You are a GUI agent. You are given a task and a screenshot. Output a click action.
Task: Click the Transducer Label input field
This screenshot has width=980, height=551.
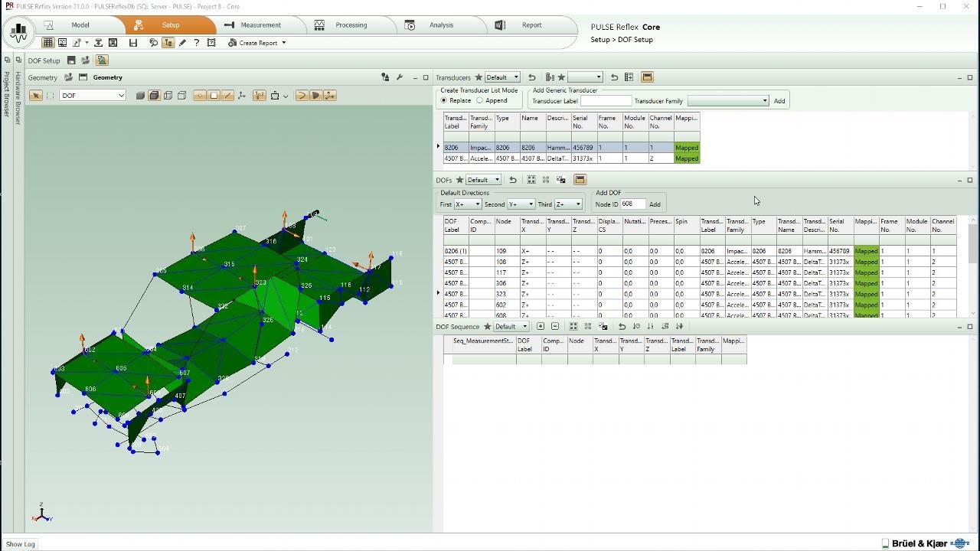pyautogui.click(x=606, y=101)
